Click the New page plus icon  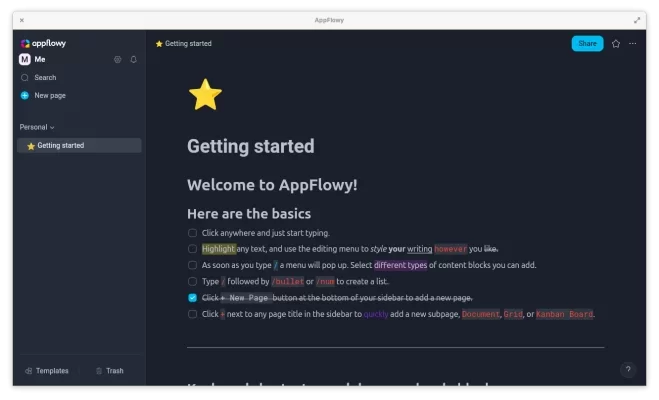click(25, 96)
